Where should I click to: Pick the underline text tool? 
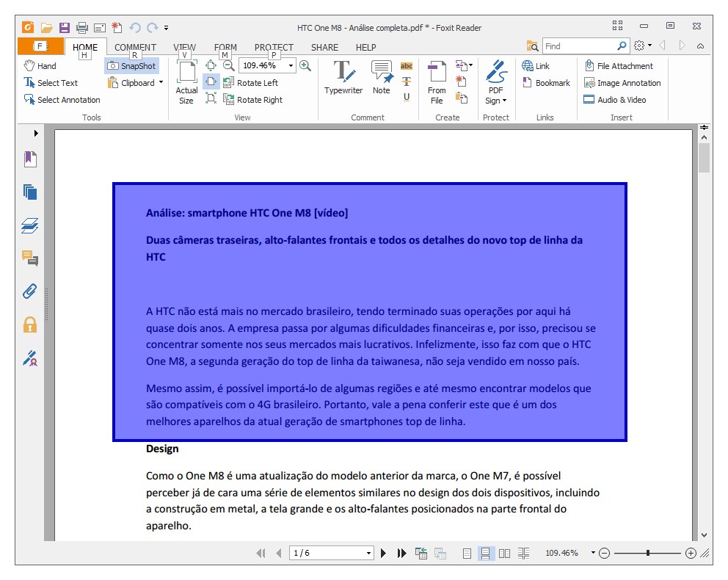pyautogui.click(x=407, y=97)
